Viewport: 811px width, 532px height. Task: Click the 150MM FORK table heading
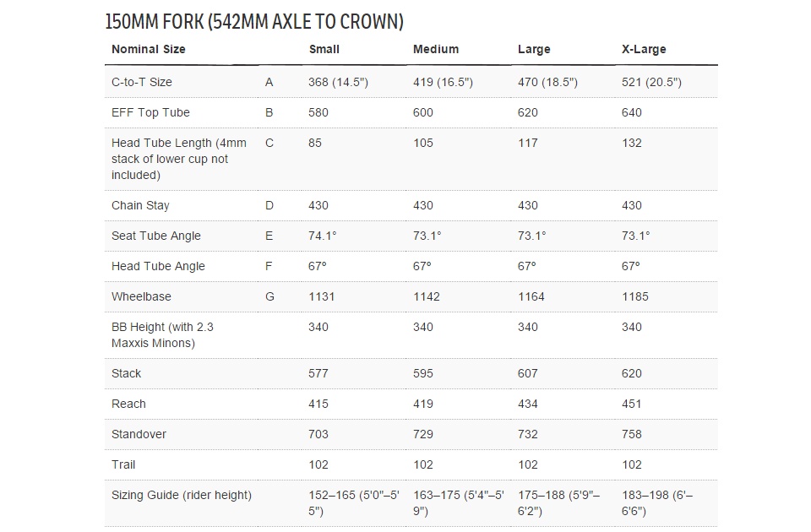pyautogui.click(x=254, y=21)
